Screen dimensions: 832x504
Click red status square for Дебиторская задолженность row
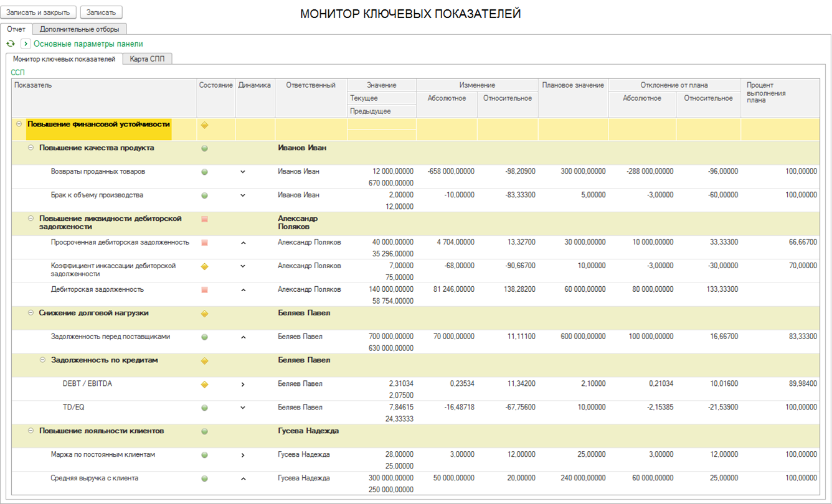pyautogui.click(x=204, y=290)
